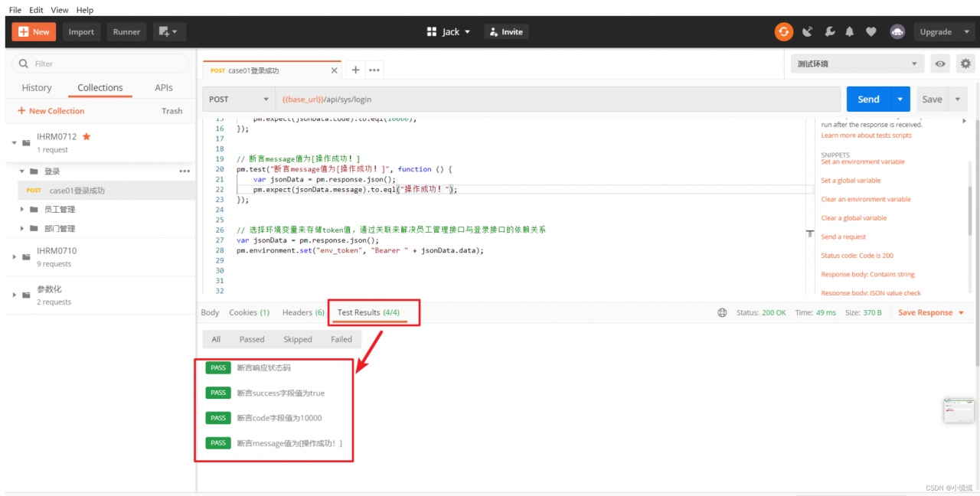Open the File menu
This screenshot has width=980, height=496.
[x=15, y=10]
